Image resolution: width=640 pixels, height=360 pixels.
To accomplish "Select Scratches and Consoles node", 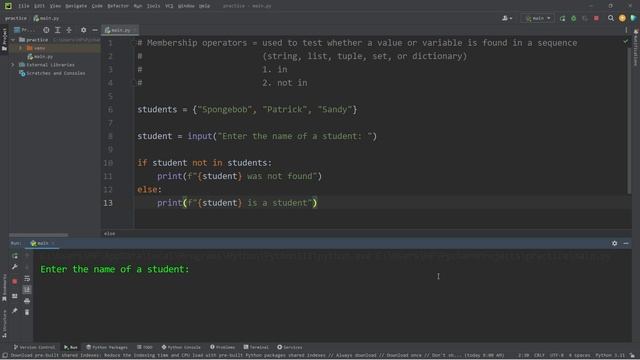I will (52, 73).
